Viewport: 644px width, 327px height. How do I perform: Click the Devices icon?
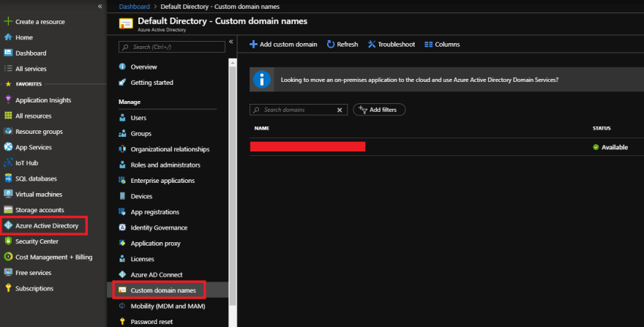[122, 196]
